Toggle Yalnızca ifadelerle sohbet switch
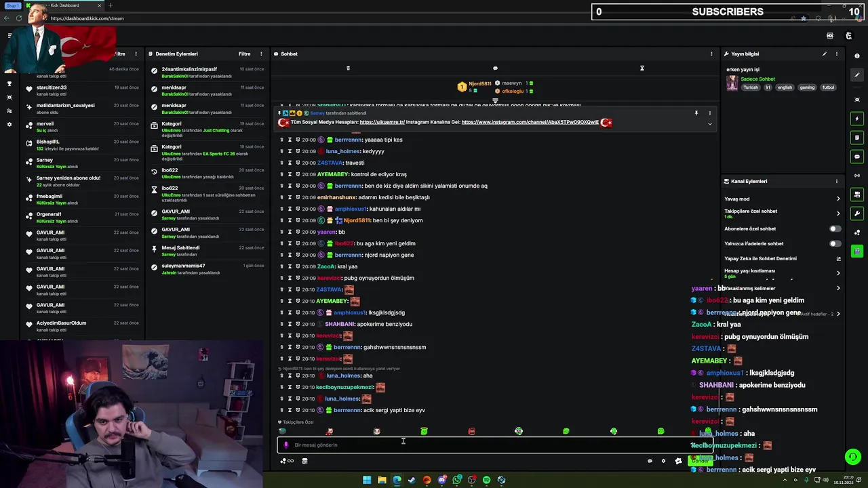This screenshot has height=488, width=868. 835,244
